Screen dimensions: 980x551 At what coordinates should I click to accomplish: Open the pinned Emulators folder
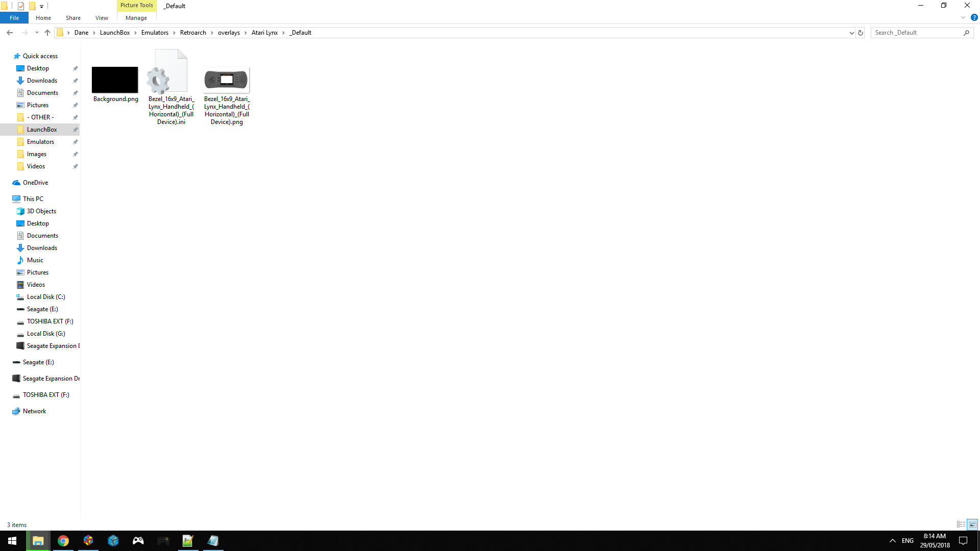tap(40, 142)
